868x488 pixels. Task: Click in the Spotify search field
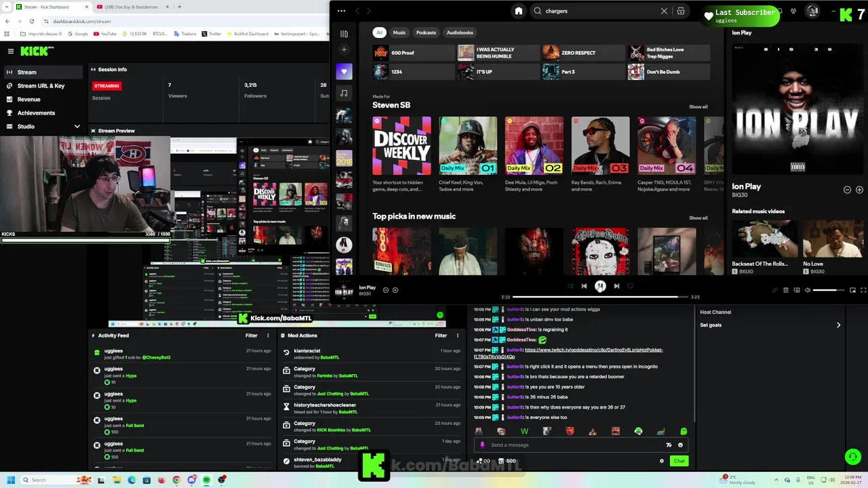(x=600, y=11)
